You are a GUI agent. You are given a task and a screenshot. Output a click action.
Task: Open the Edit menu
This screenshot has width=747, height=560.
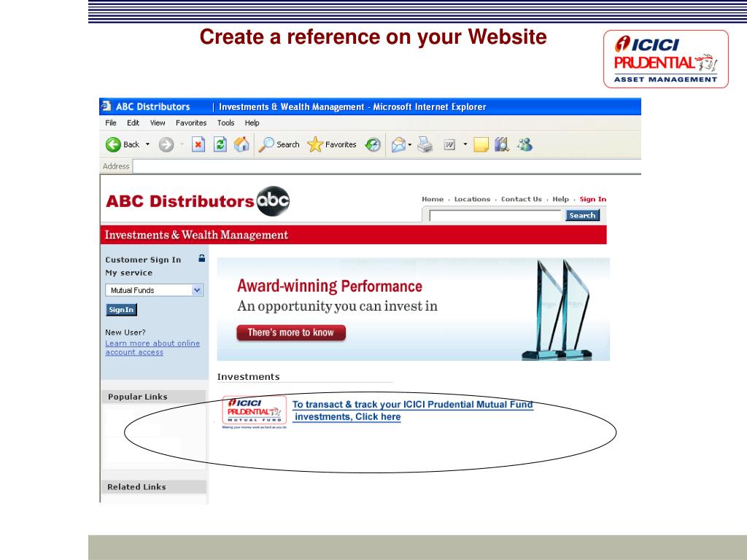133,122
